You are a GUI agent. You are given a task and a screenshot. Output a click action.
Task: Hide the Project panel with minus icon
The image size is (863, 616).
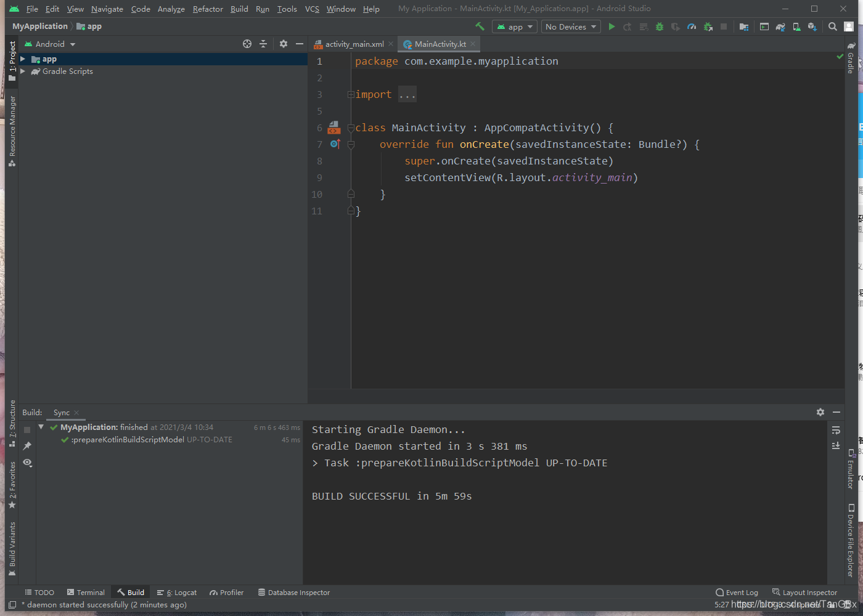[300, 44]
